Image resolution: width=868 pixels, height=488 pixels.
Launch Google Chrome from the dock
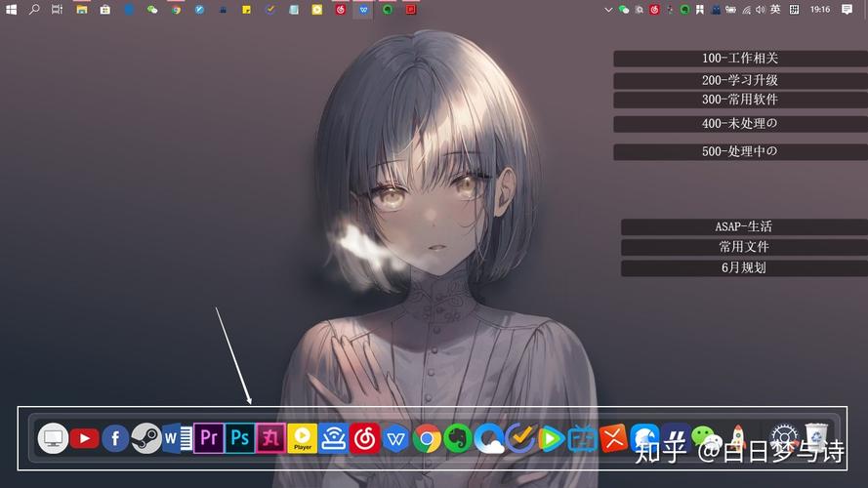(427, 439)
